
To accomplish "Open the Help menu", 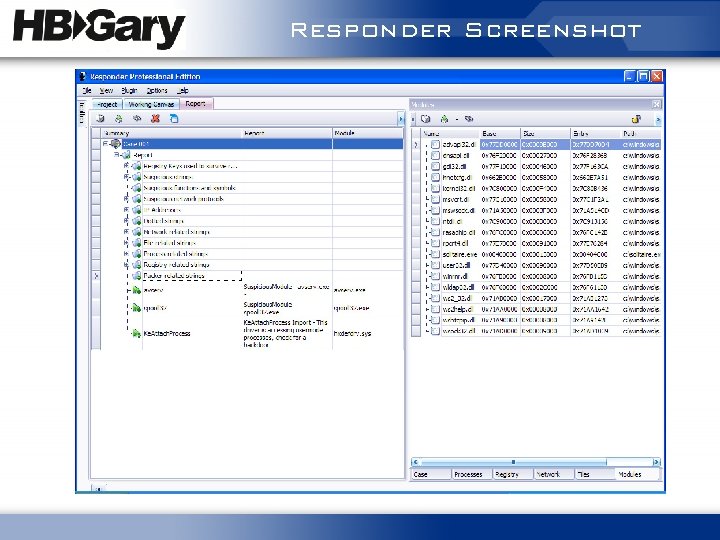I will coord(183,90).
